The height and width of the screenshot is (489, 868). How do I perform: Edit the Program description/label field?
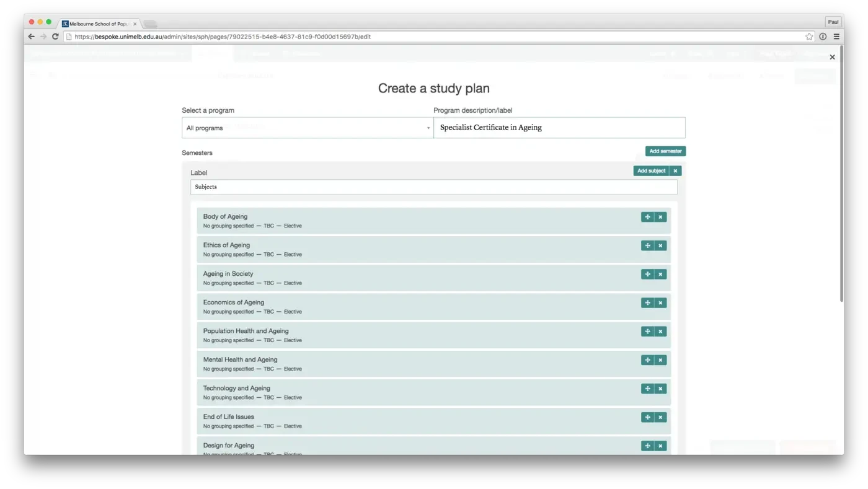559,128
